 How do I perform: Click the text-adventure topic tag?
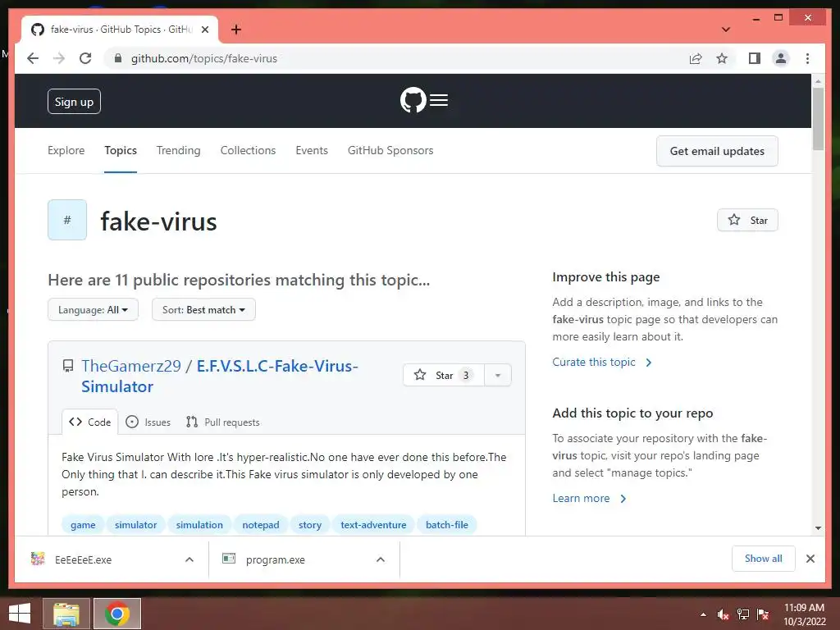click(373, 525)
